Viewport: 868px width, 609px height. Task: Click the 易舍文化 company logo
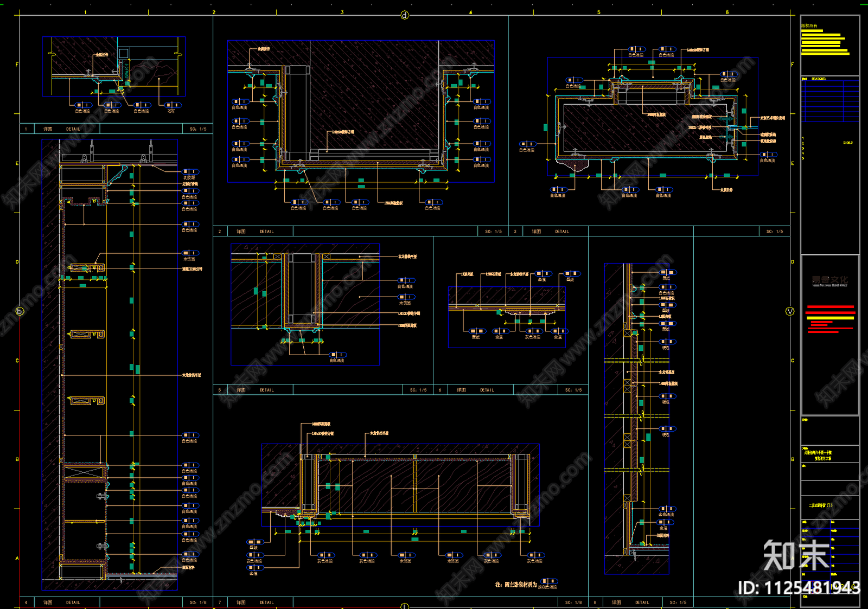point(830,281)
